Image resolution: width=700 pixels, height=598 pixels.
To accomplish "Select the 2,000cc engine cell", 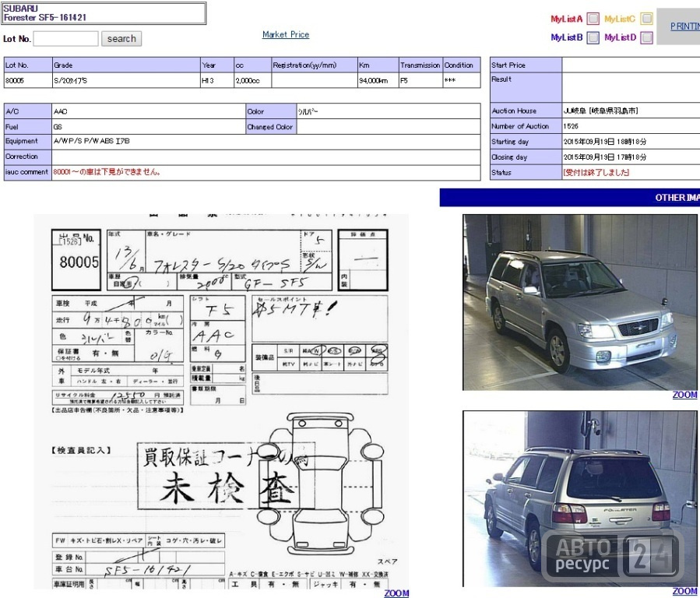I will (253, 80).
